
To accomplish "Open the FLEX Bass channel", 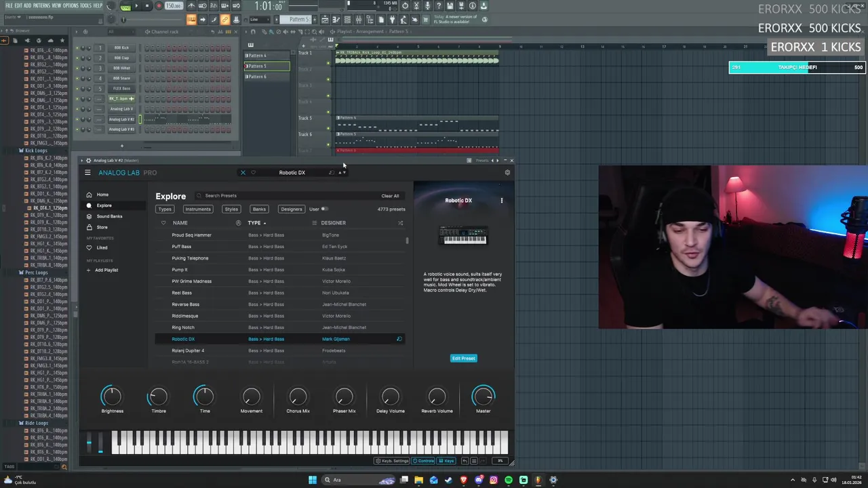I will 121,88.
